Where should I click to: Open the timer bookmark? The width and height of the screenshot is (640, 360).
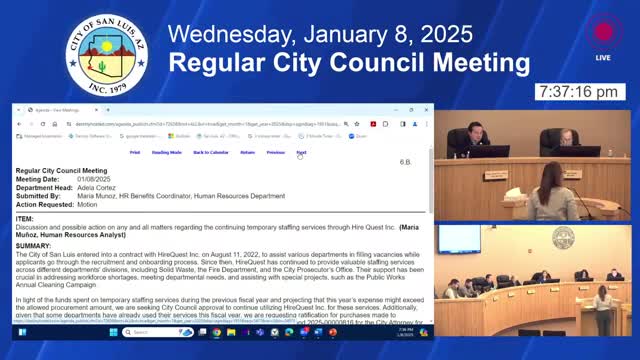(320, 136)
